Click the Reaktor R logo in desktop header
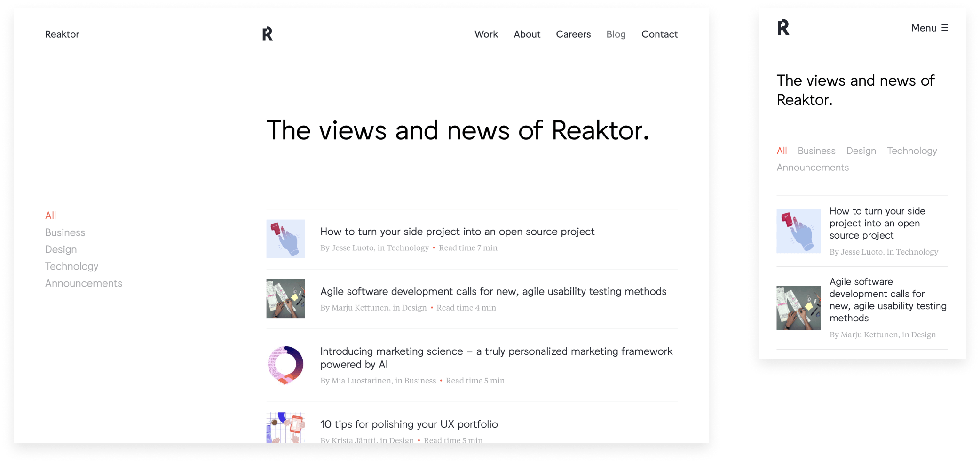Screen dimensions: 980x463 click(268, 34)
